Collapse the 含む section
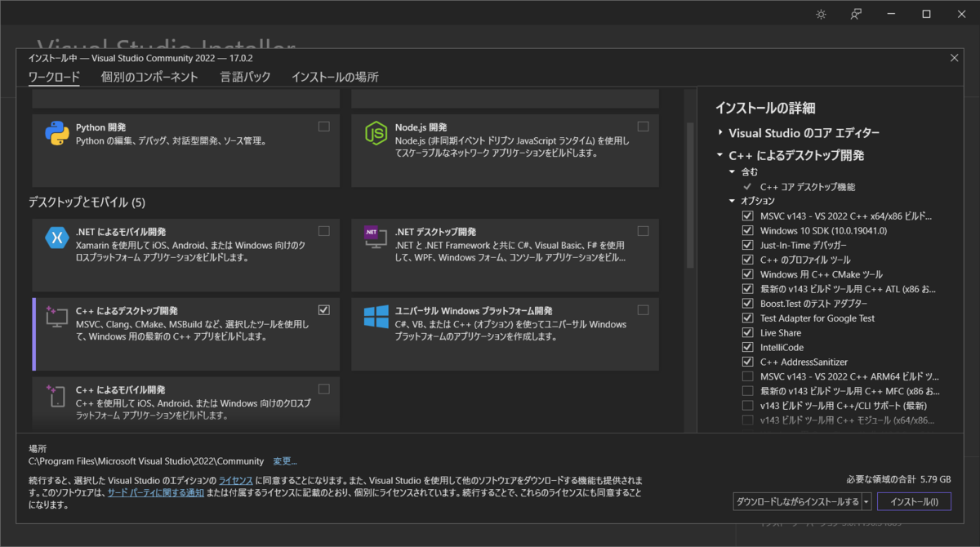This screenshot has width=980, height=547. click(733, 172)
